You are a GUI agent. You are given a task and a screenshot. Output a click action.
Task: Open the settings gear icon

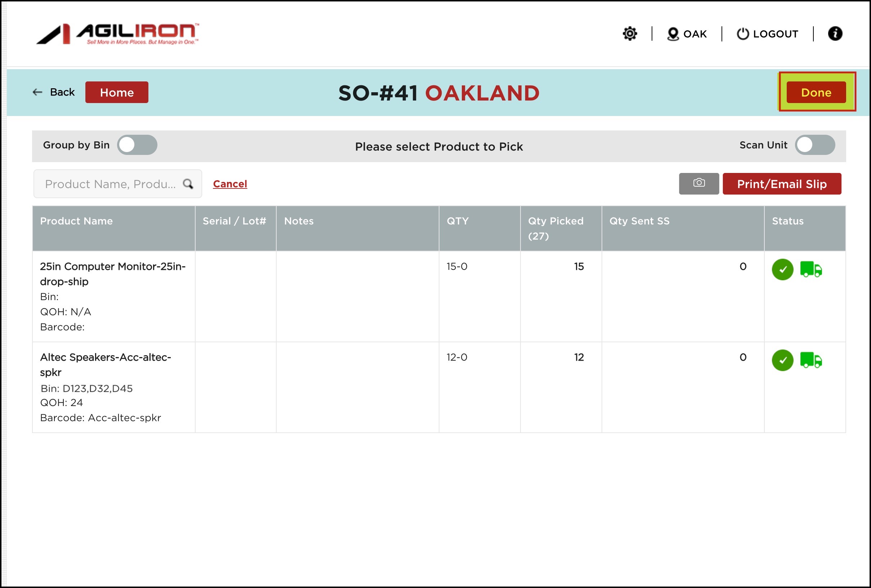click(x=630, y=34)
